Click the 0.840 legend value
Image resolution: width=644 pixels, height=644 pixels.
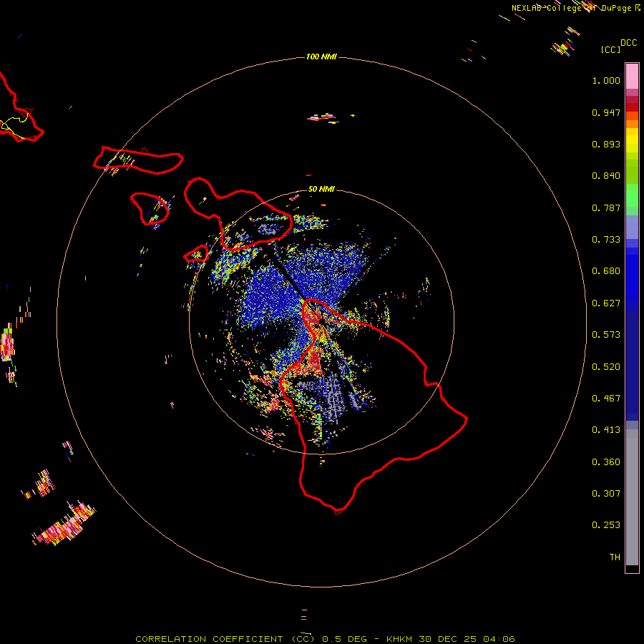click(606, 176)
